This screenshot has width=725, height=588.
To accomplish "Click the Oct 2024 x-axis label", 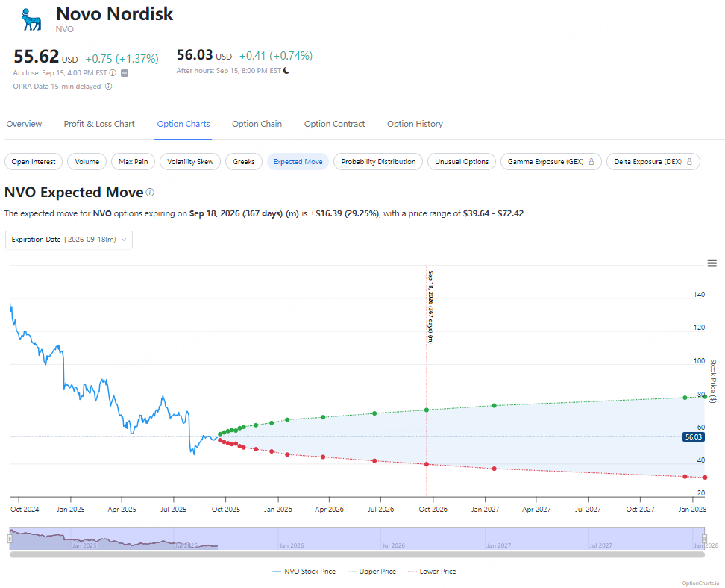I will point(25,510).
